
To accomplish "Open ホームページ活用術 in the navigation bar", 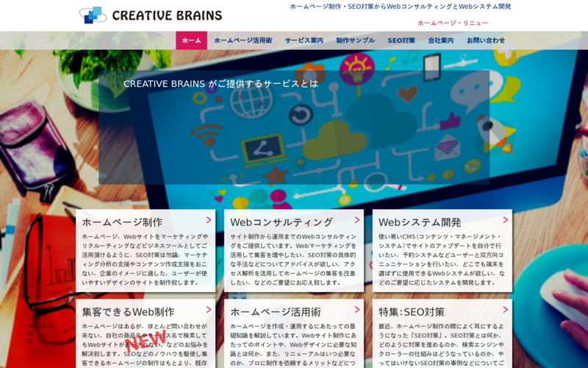I will 243,40.
